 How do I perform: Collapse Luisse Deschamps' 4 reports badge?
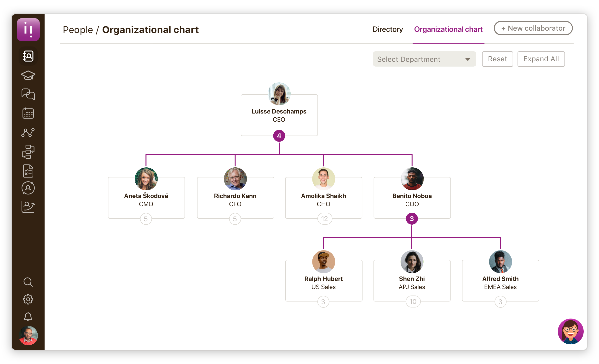[x=279, y=136]
